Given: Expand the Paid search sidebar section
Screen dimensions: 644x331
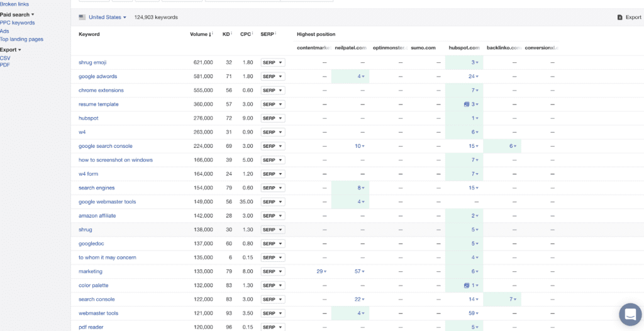Looking at the screenshot, I should coord(17,15).
